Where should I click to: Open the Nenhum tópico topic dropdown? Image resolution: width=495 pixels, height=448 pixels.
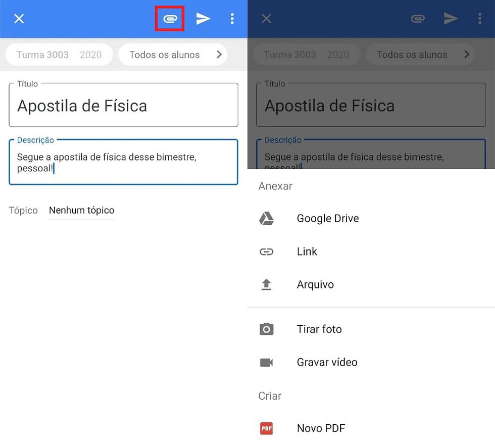[x=81, y=211]
